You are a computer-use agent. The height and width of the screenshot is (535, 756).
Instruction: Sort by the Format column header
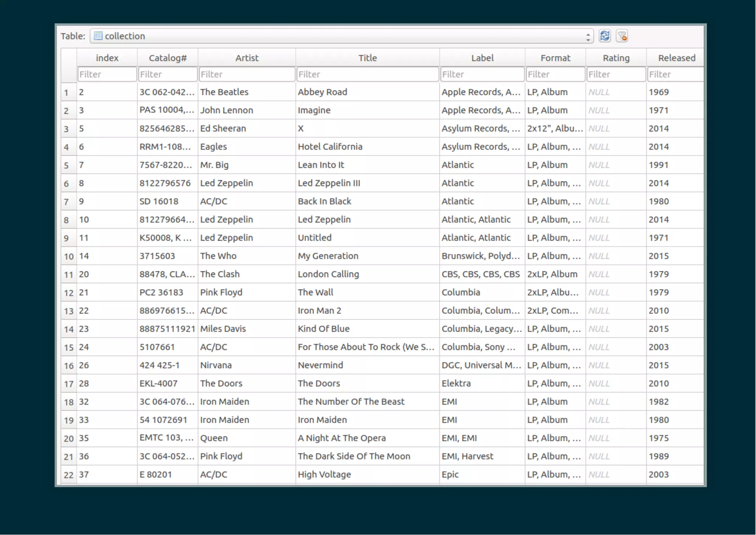pos(555,58)
